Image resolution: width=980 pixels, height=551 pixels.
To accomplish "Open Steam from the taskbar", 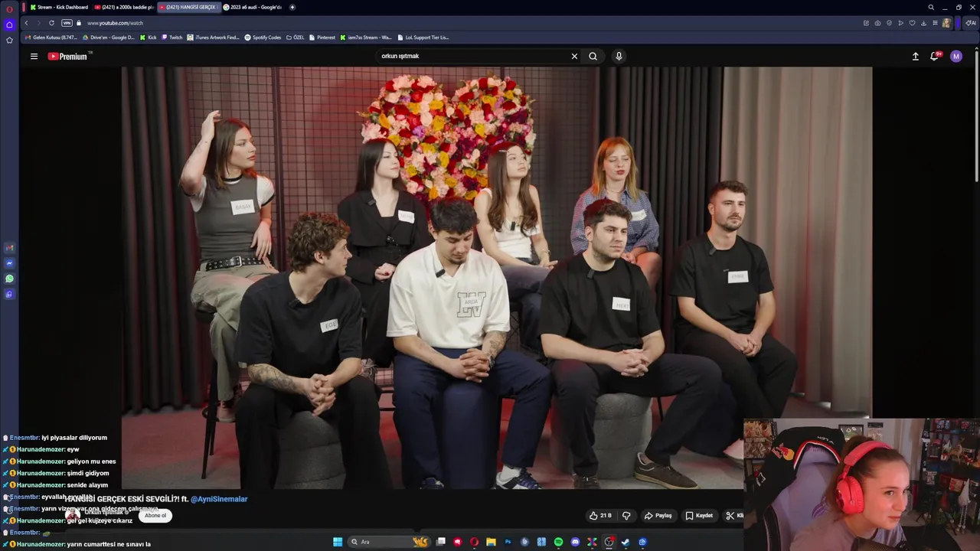I will click(626, 542).
